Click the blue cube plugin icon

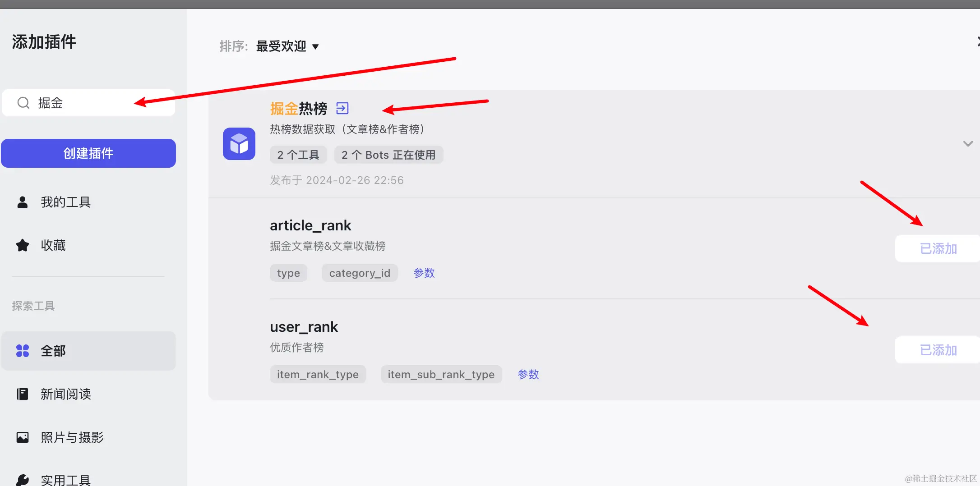coord(239,144)
